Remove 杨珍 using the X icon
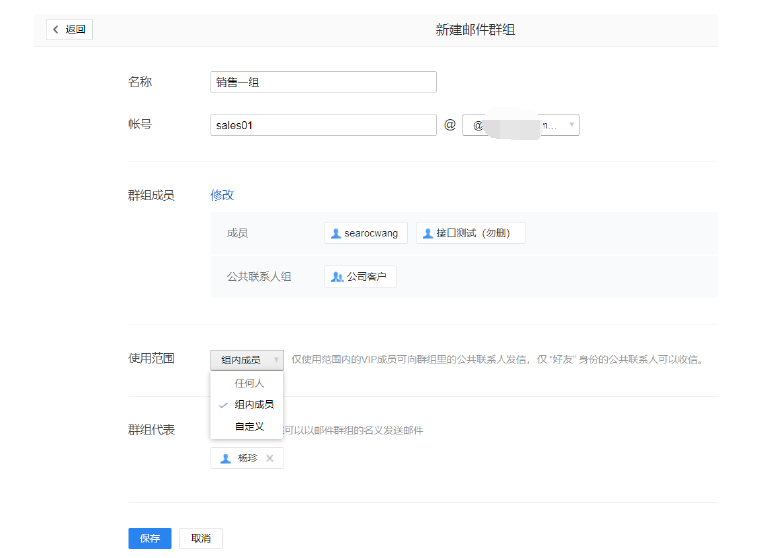Image resolution: width=762 pixels, height=558 pixels. click(269, 458)
